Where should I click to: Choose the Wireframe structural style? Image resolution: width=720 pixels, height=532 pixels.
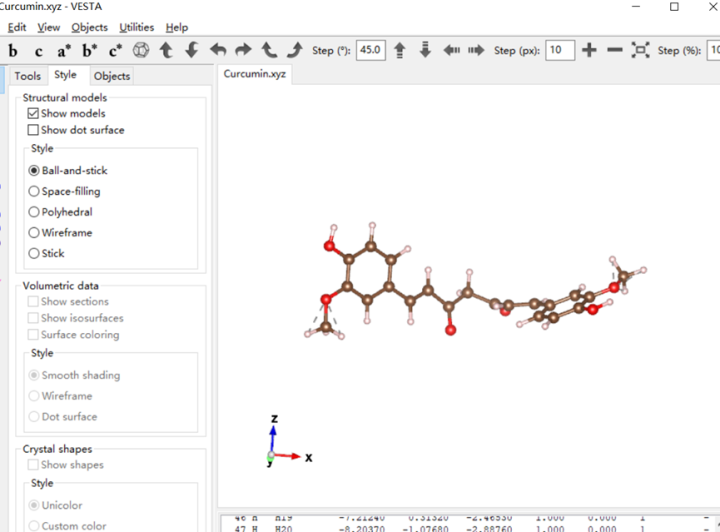tap(35, 233)
